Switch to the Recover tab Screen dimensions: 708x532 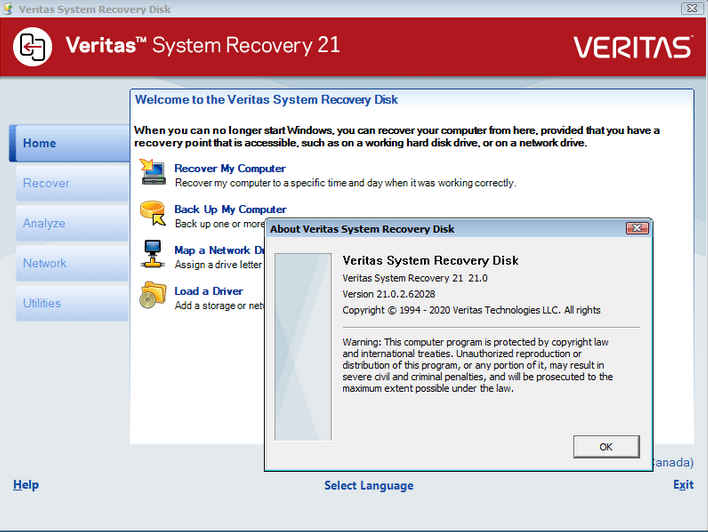click(72, 183)
